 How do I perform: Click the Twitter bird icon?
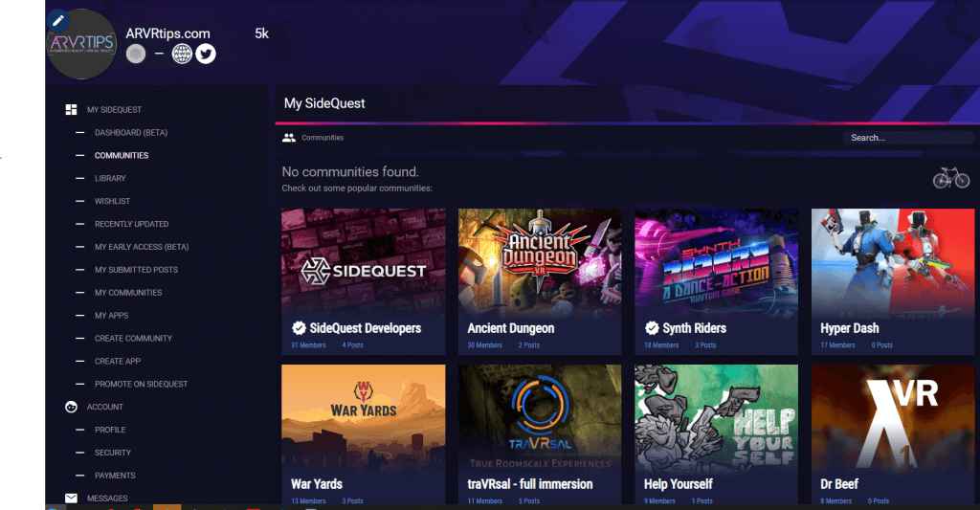click(206, 54)
